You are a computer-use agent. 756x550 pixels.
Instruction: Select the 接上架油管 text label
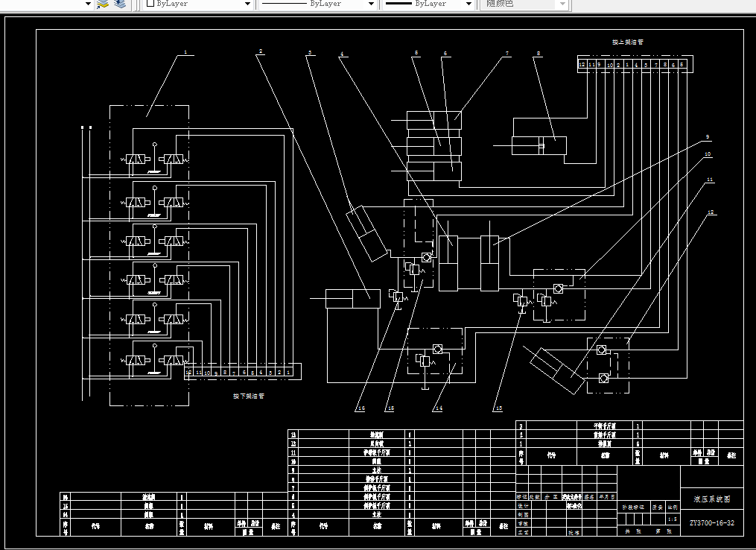(628, 42)
